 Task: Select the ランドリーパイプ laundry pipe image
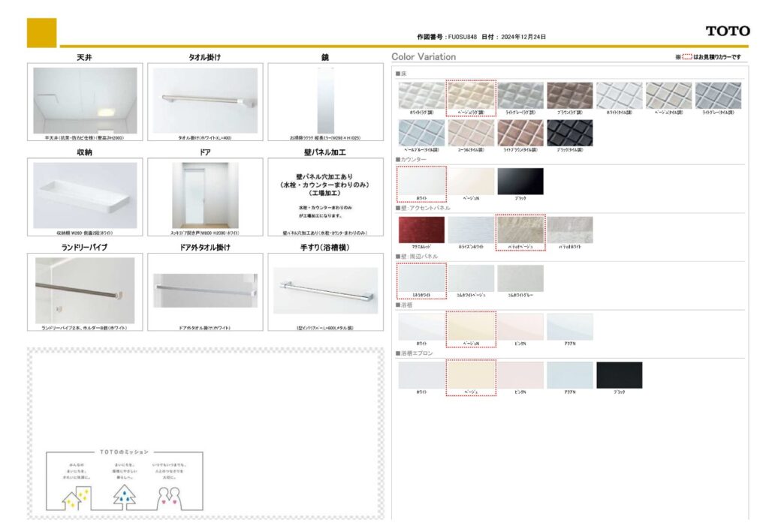click(85, 290)
